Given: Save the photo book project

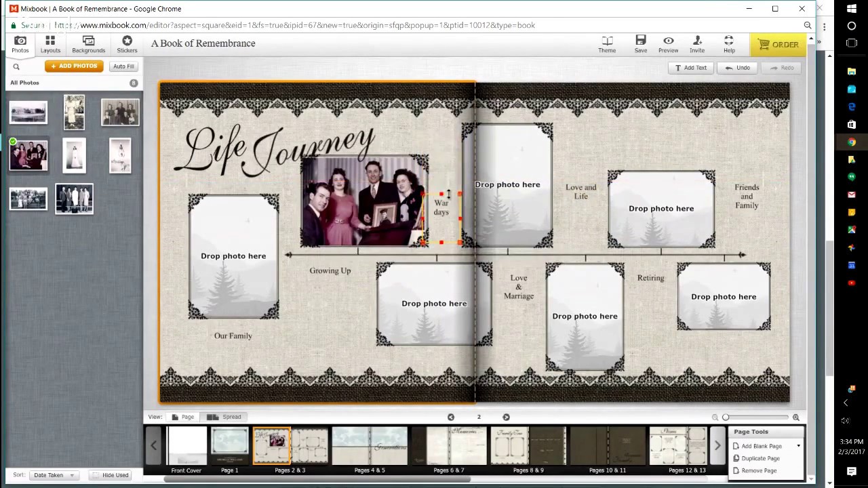Looking at the screenshot, I should [641, 45].
